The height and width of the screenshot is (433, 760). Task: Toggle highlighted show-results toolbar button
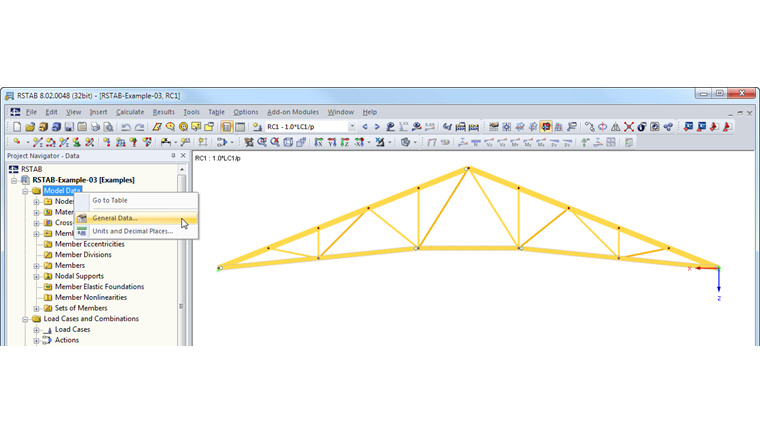click(x=546, y=127)
